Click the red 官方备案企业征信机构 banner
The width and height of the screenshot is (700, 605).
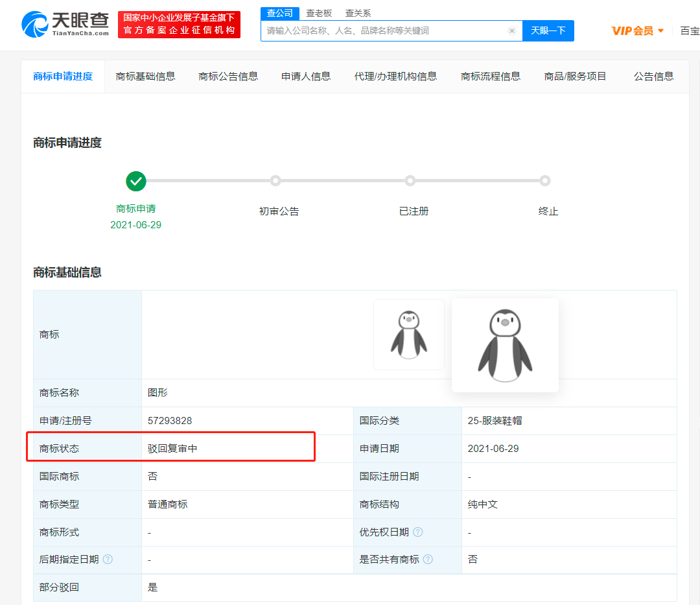coord(179,25)
